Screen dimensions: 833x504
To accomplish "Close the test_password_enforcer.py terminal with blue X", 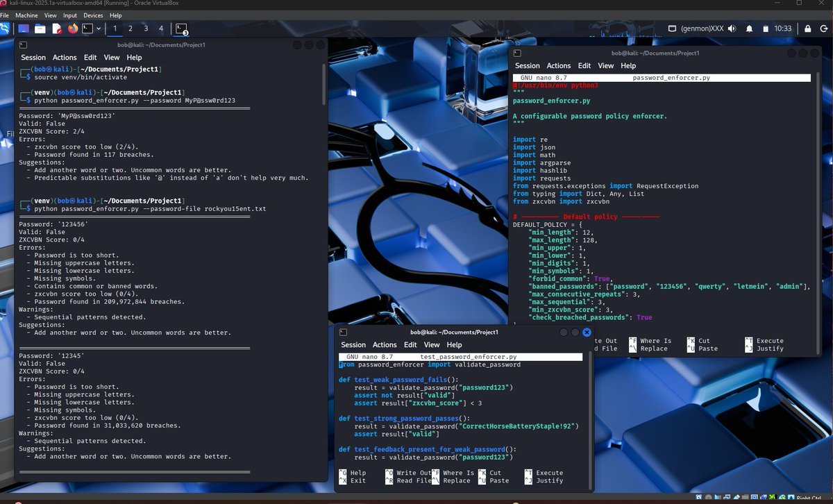I will pyautogui.click(x=587, y=333).
